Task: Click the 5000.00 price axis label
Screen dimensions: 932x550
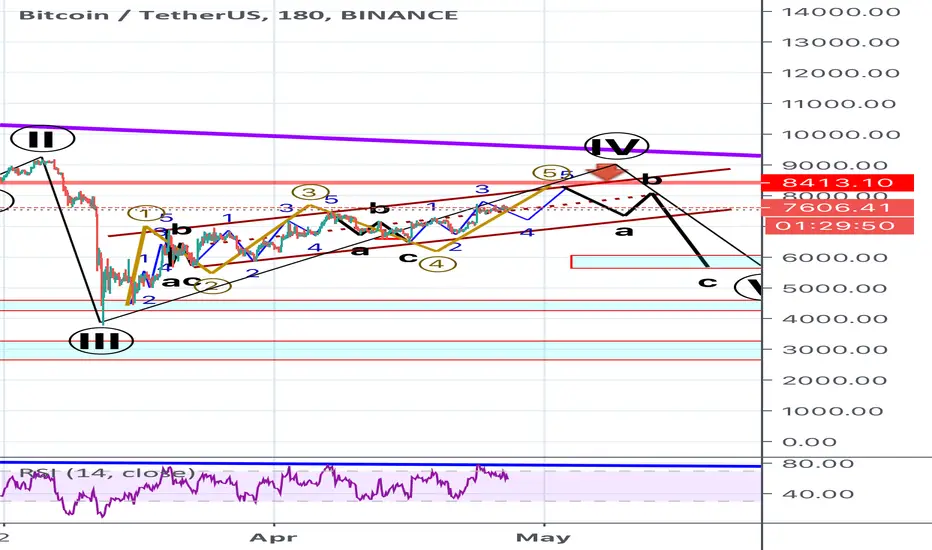Action: click(835, 288)
